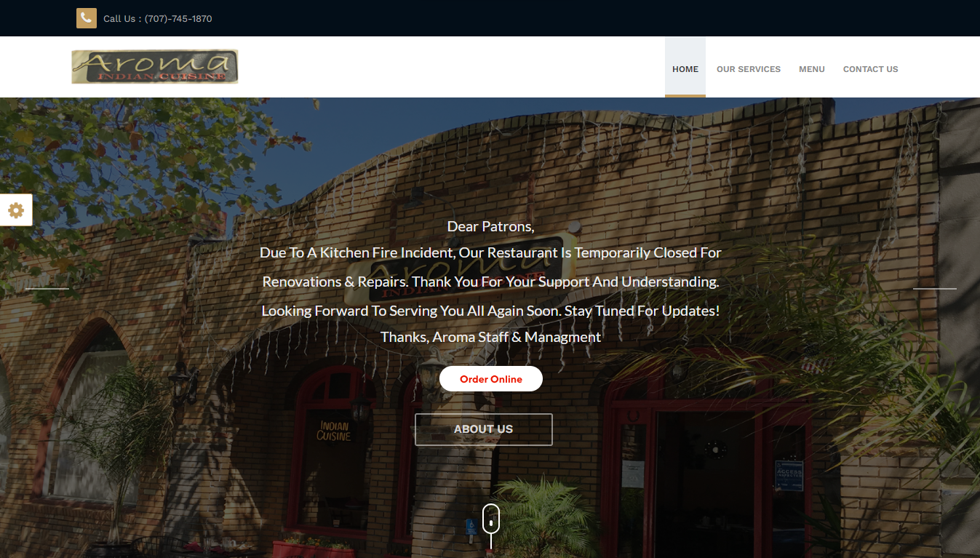Click the 'Call Us' label text
Image resolution: width=980 pixels, height=558 pixels.
pyautogui.click(x=119, y=19)
